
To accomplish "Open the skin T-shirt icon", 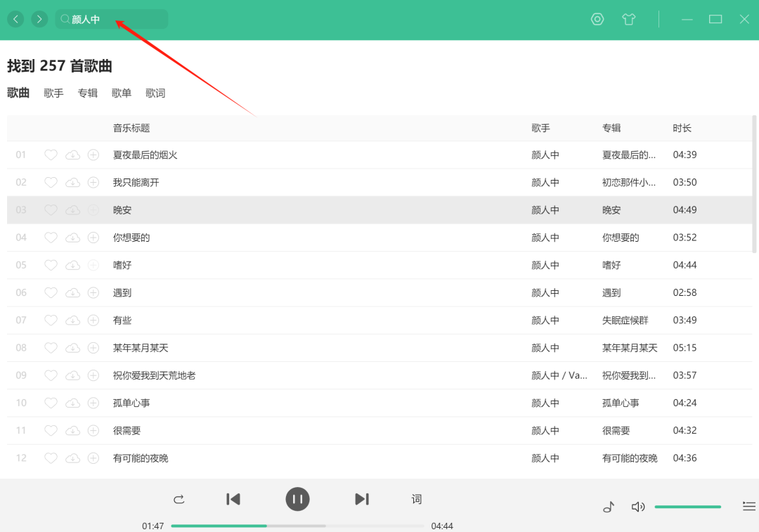I will [x=628, y=19].
